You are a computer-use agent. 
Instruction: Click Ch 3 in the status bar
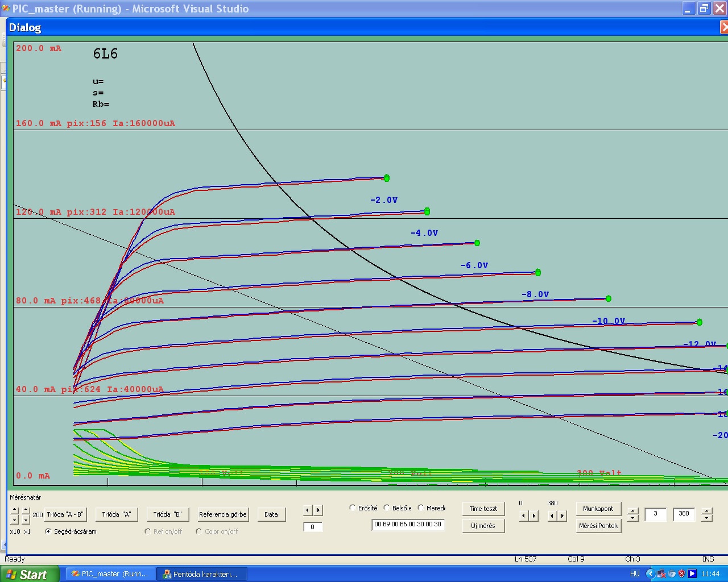[x=632, y=559]
